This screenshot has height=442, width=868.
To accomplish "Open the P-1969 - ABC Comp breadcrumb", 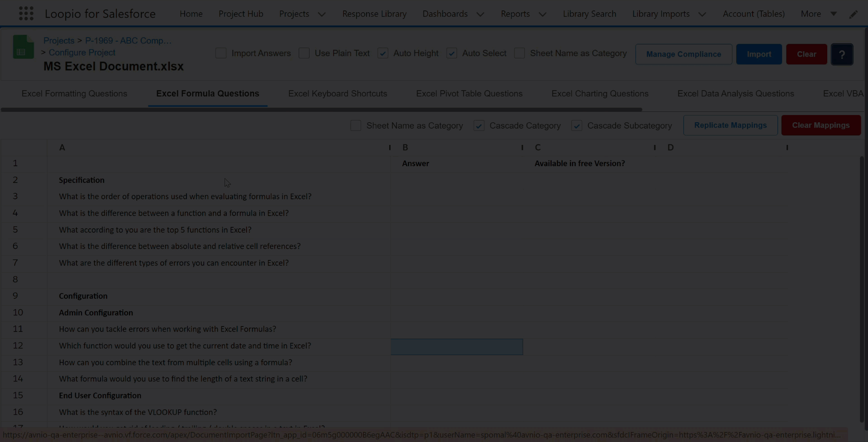I will [129, 41].
